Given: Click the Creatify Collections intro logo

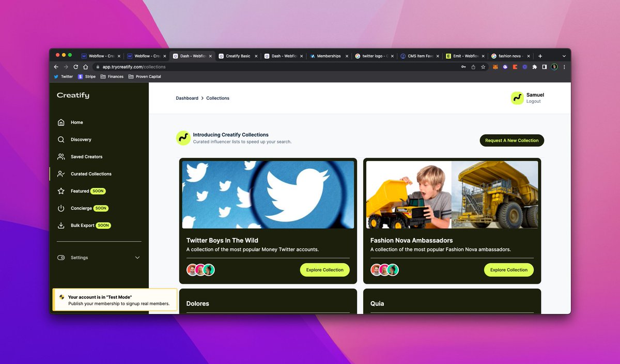Looking at the screenshot, I should [183, 138].
